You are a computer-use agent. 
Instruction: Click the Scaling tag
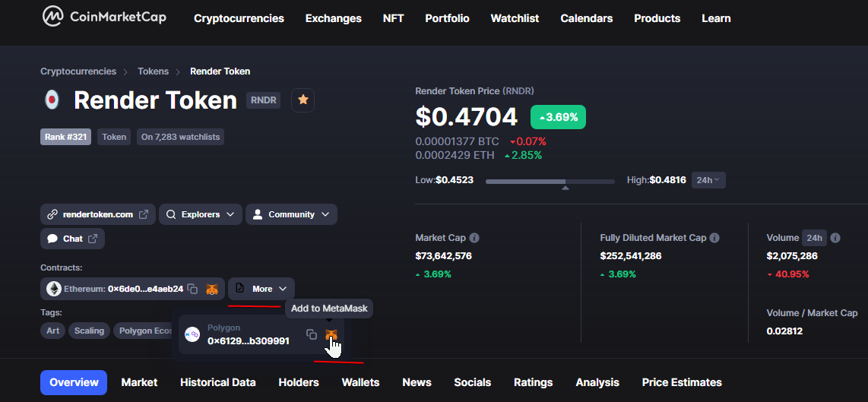89,331
